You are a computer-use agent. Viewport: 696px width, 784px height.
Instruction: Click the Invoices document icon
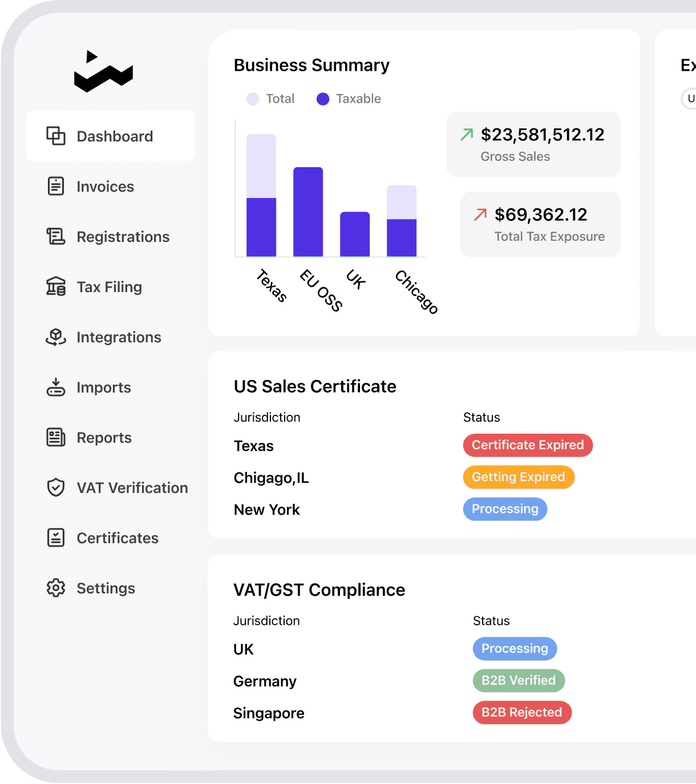click(x=56, y=186)
